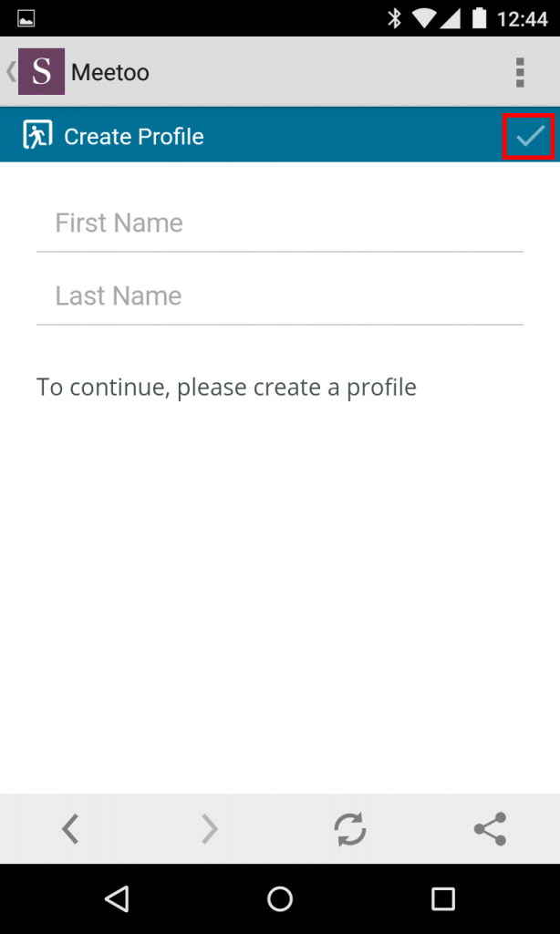
Task: Tap the checkmark to confirm profile
Action: tap(530, 137)
